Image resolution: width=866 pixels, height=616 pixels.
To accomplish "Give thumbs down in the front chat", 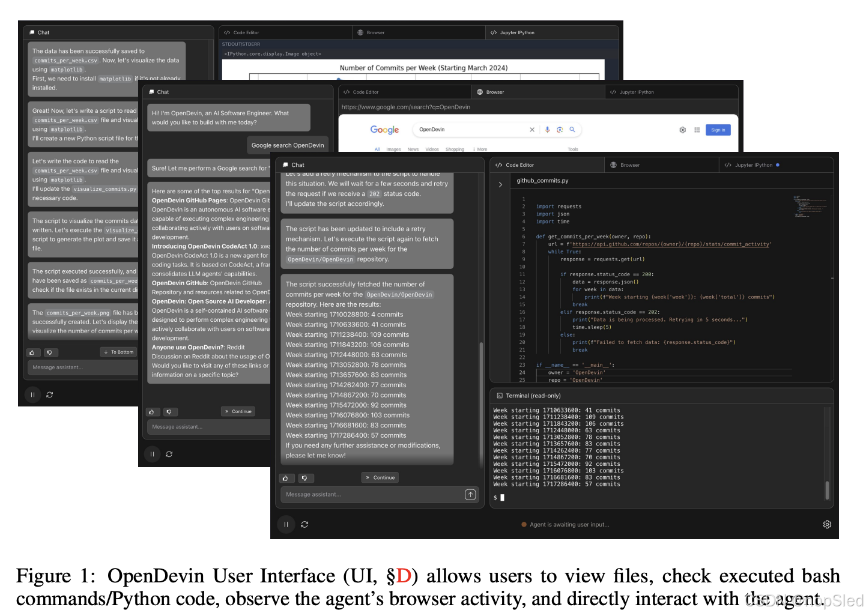I will click(305, 478).
